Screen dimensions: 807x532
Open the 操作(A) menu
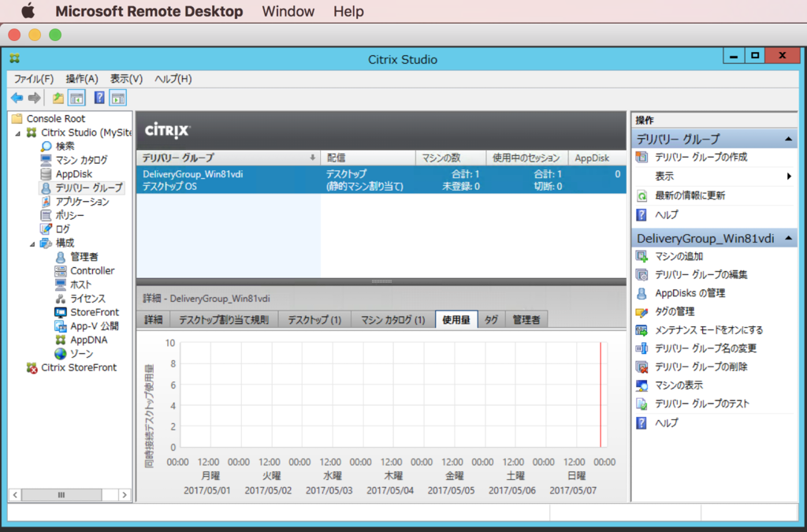click(82, 79)
